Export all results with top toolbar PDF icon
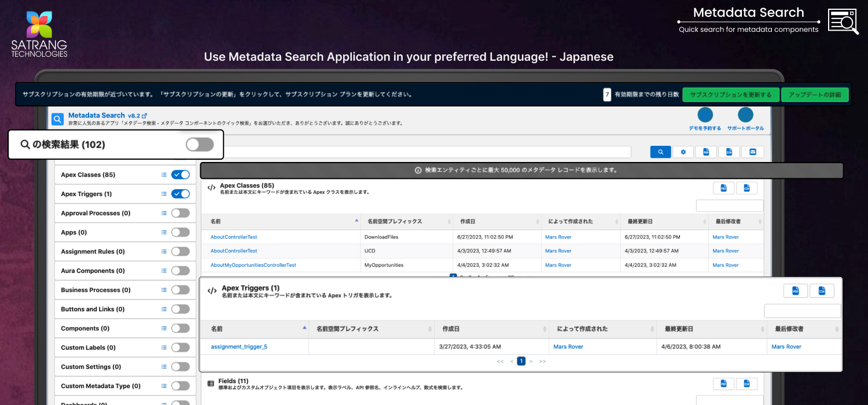 point(706,152)
